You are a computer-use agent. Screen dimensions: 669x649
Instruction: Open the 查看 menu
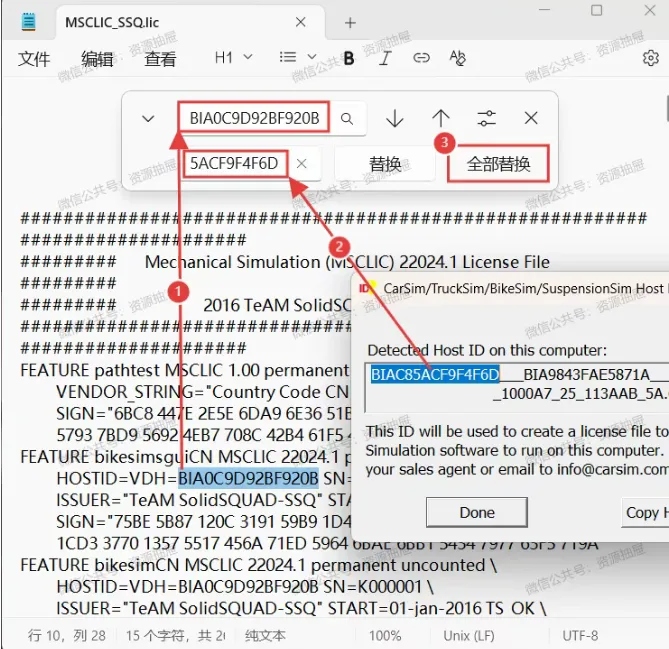tap(160, 58)
